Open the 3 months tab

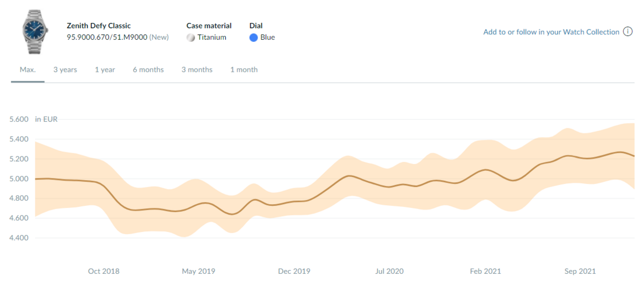(x=197, y=70)
